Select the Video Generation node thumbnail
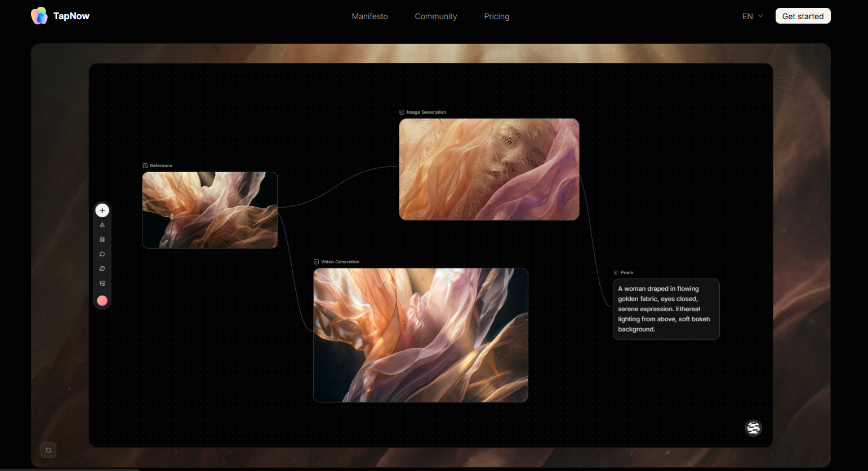 point(421,335)
